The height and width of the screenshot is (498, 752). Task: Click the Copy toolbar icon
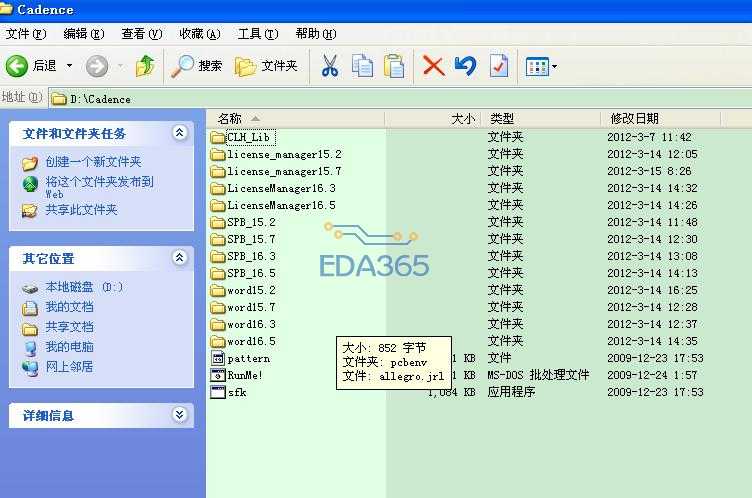pos(362,66)
